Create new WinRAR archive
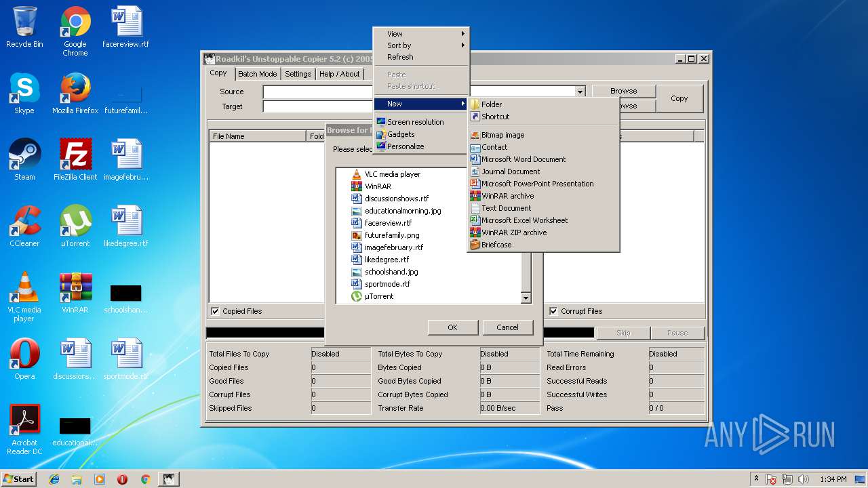 (543, 196)
